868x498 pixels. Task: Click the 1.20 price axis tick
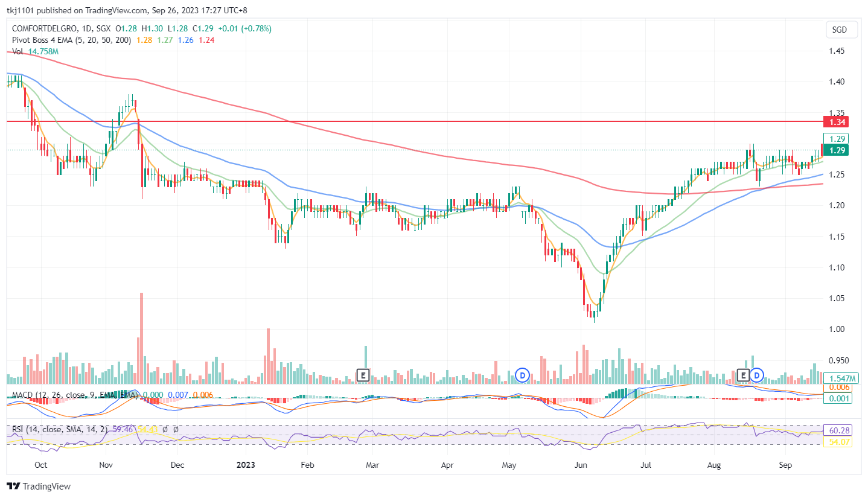point(837,205)
